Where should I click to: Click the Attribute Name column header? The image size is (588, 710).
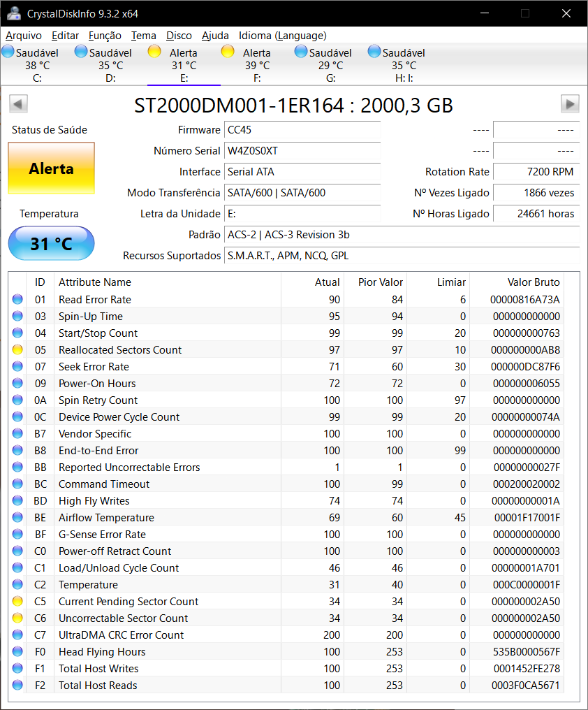(x=168, y=282)
